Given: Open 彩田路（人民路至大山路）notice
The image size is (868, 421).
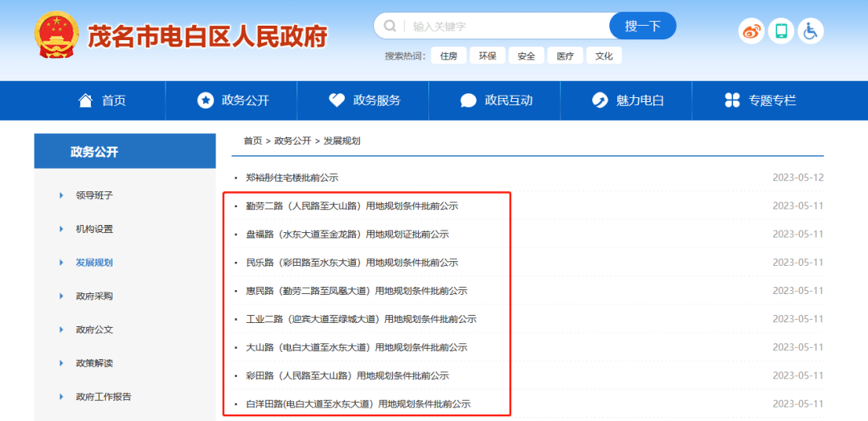Looking at the screenshot, I should coord(348,376).
